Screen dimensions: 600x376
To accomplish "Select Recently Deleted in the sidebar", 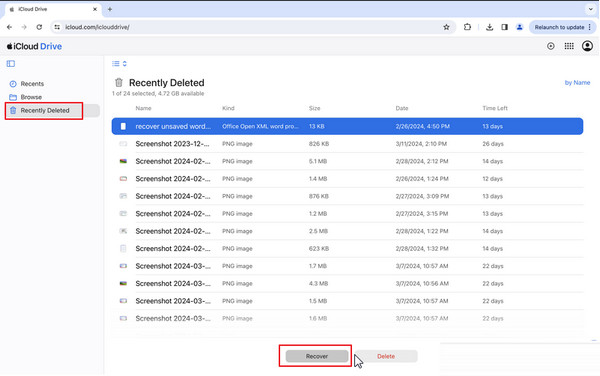I will (x=52, y=111).
